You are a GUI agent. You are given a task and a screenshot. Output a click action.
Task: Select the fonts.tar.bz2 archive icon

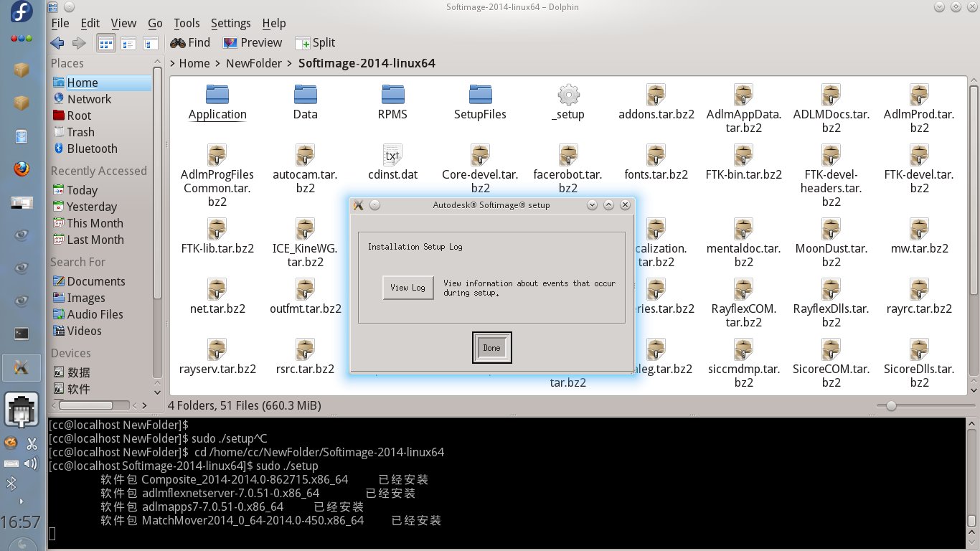point(656,155)
